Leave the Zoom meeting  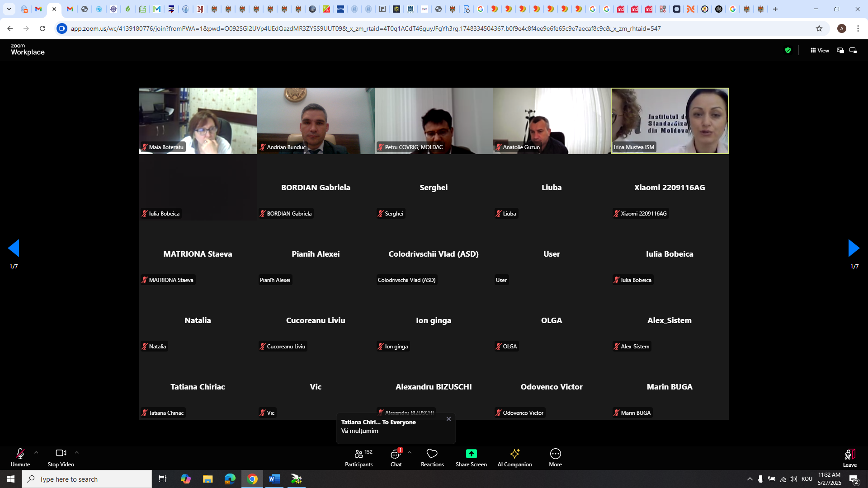point(849,457)
